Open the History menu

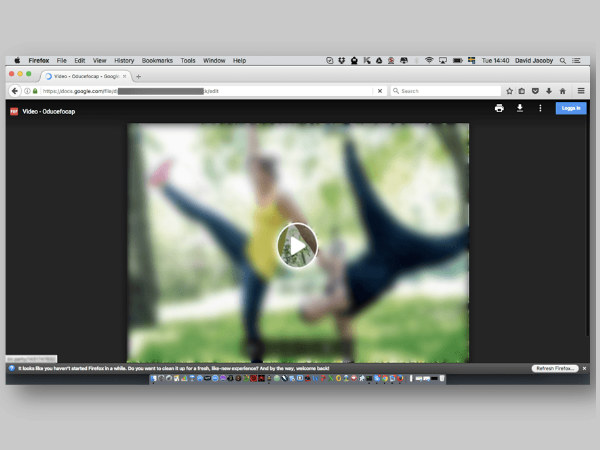point(124,61)
